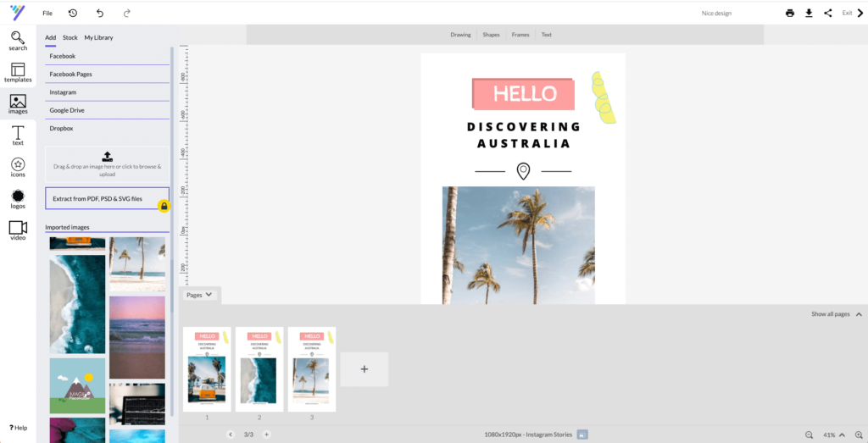Select the text tool in sidebar
Viewport: 868px width, 443px height.
18,135
